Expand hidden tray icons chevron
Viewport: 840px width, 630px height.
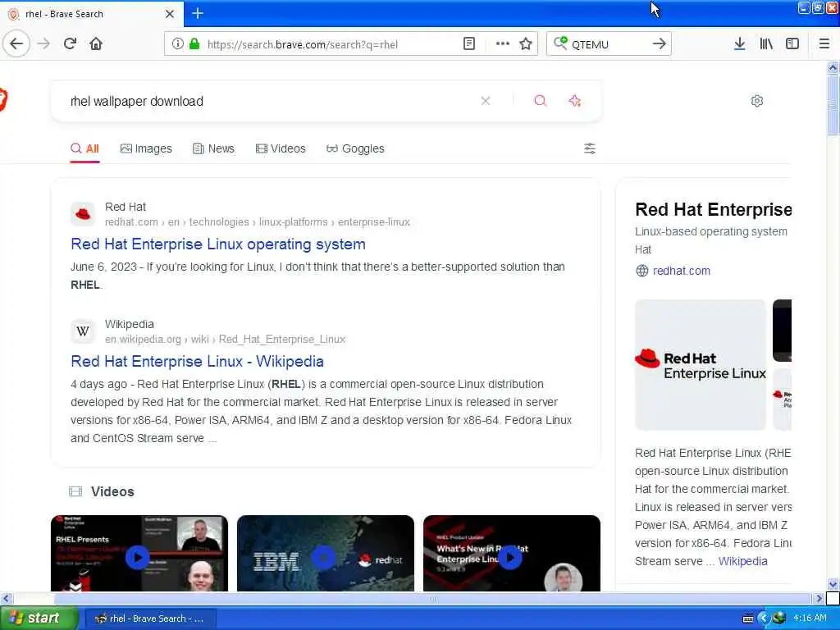click(765, 619)
